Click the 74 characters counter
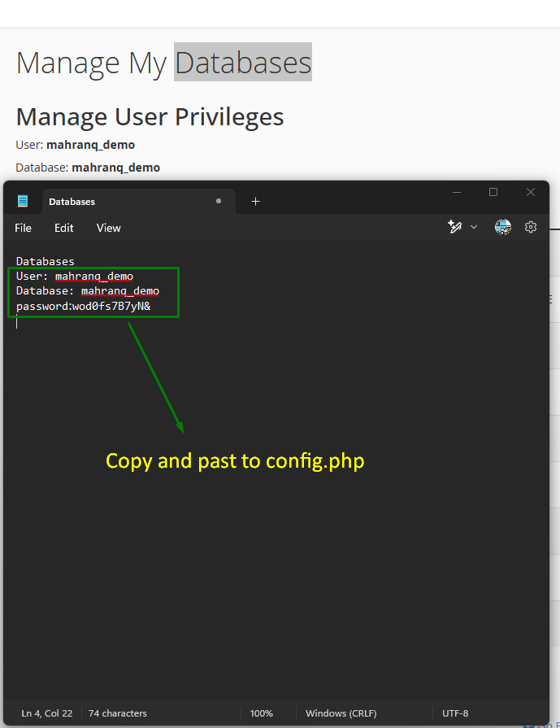Viewport: 560px width, 728px height. pos(117,713)
